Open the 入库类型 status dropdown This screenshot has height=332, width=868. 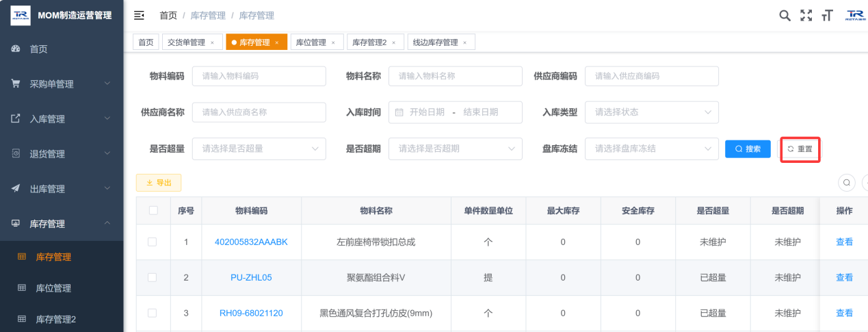[652, 112]
